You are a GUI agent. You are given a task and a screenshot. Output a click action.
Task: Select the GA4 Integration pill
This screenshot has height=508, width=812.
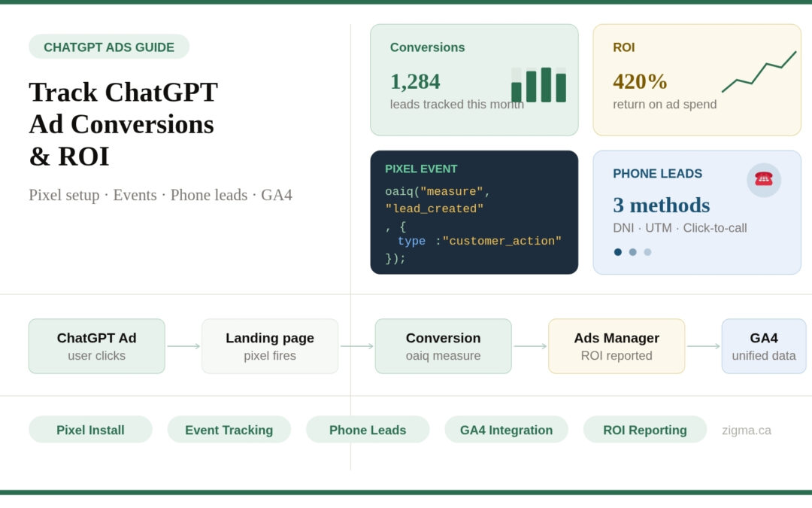[507, 430]
